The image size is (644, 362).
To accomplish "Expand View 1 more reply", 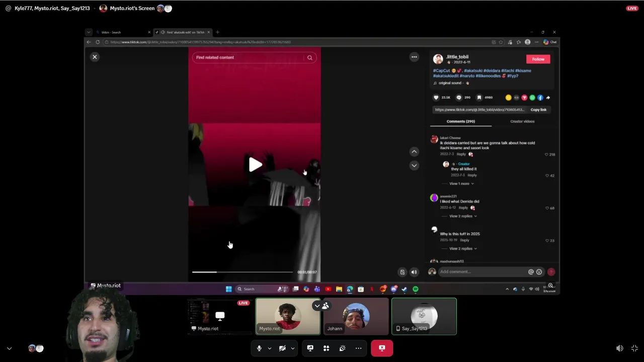I will 461,184.
